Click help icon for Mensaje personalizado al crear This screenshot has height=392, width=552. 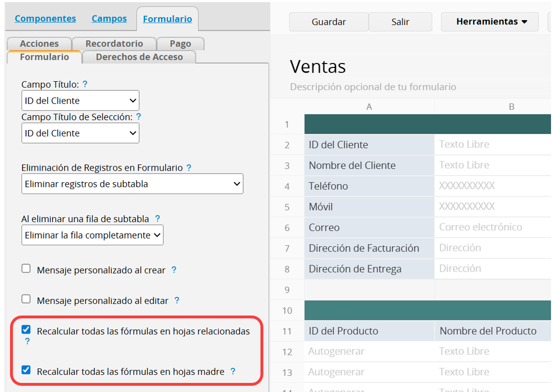(x=174, y=270)
